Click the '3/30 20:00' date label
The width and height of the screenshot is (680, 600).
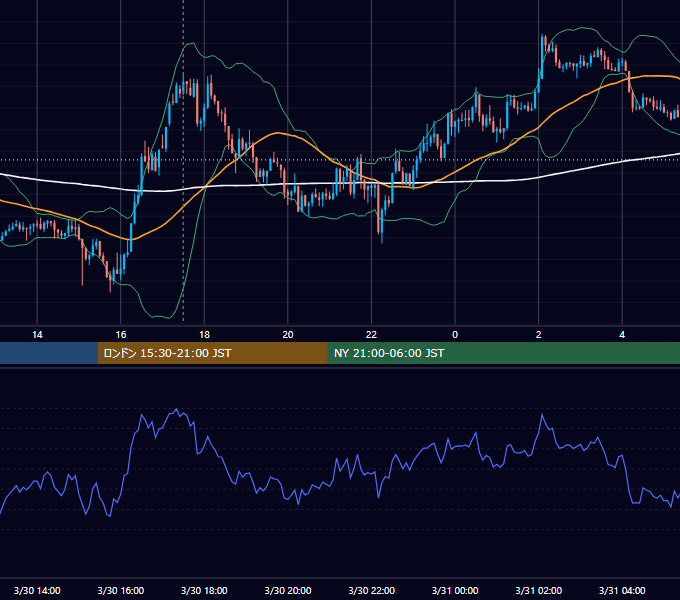[288, 590]
